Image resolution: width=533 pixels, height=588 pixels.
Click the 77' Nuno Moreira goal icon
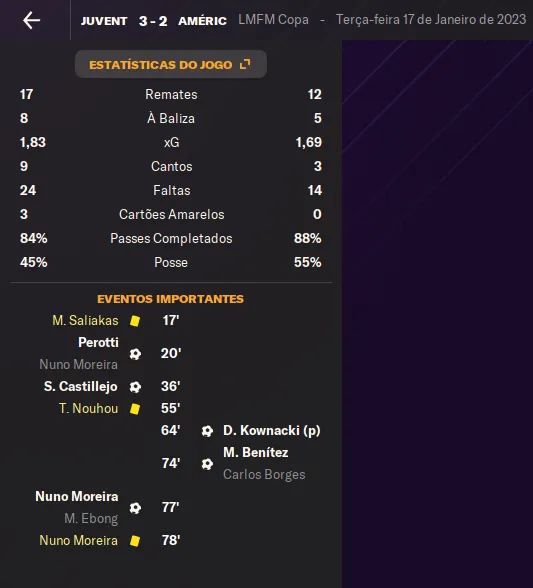click(135, 508)
